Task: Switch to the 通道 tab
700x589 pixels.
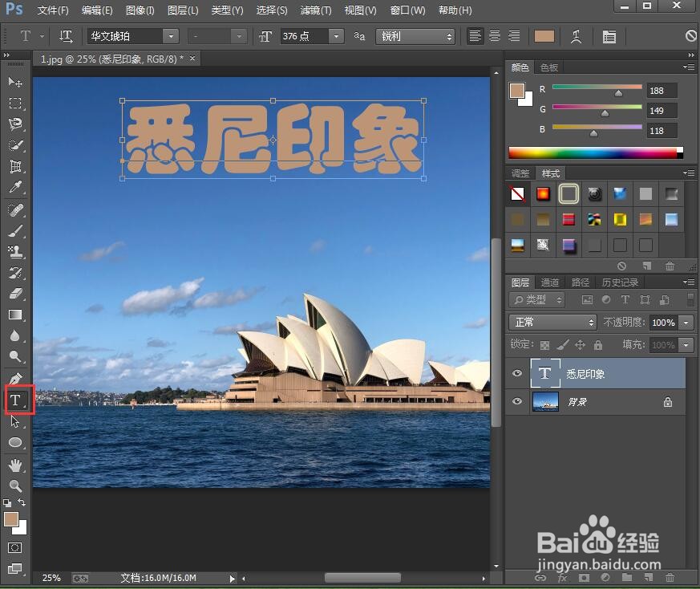Action: tap(549, 282)
